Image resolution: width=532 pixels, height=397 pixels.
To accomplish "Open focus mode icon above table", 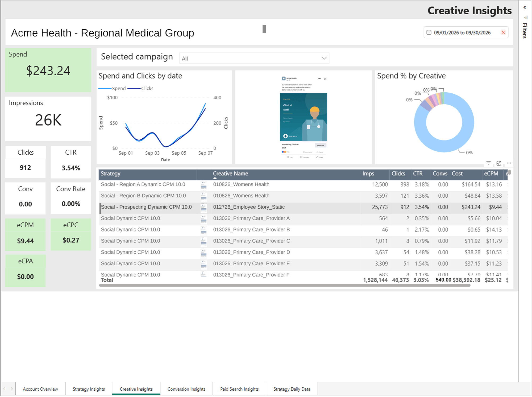I will (499, 163).
